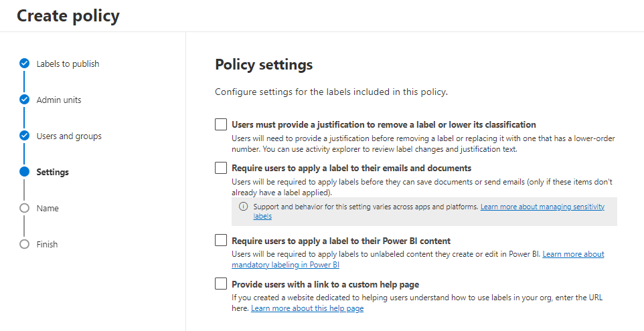Click the empty Name step circle
Viewport: 644px width, 331px height.
pos(25,208)
